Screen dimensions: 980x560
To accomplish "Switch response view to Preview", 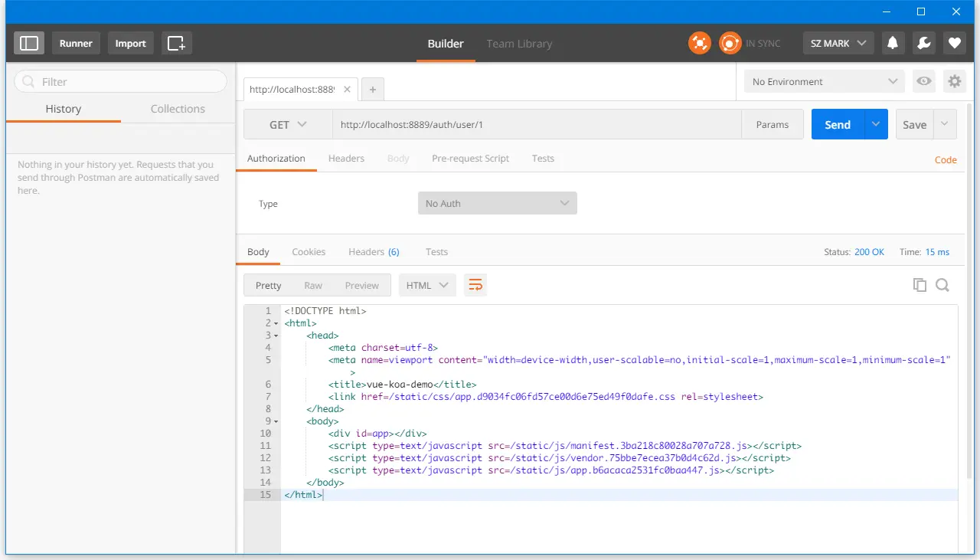I will coord(362,285).
